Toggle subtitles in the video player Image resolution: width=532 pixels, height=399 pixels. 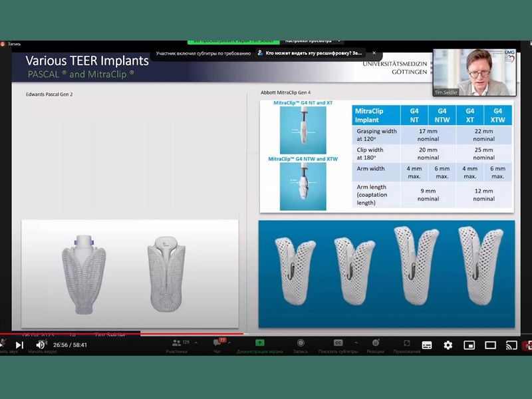[x=427, y=345]
